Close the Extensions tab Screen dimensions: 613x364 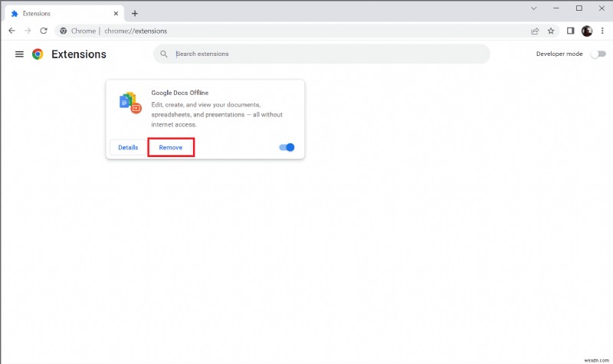coord(116,13)
